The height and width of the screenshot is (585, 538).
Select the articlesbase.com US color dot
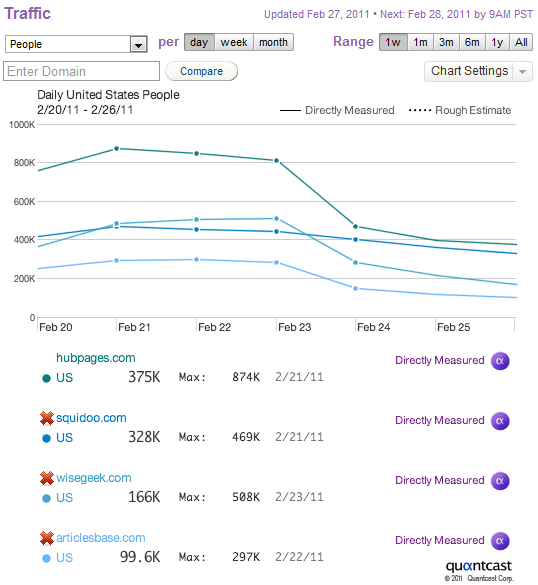(x=46, y=559)
